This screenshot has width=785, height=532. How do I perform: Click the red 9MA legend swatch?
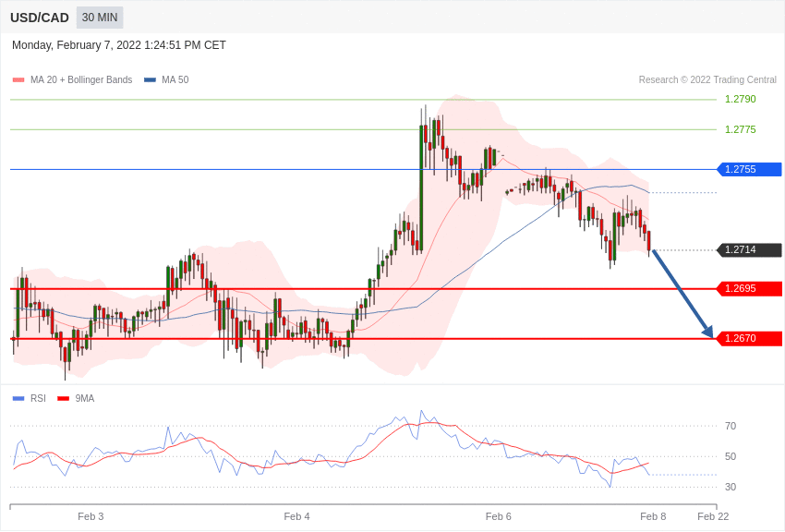pos(64,398)
